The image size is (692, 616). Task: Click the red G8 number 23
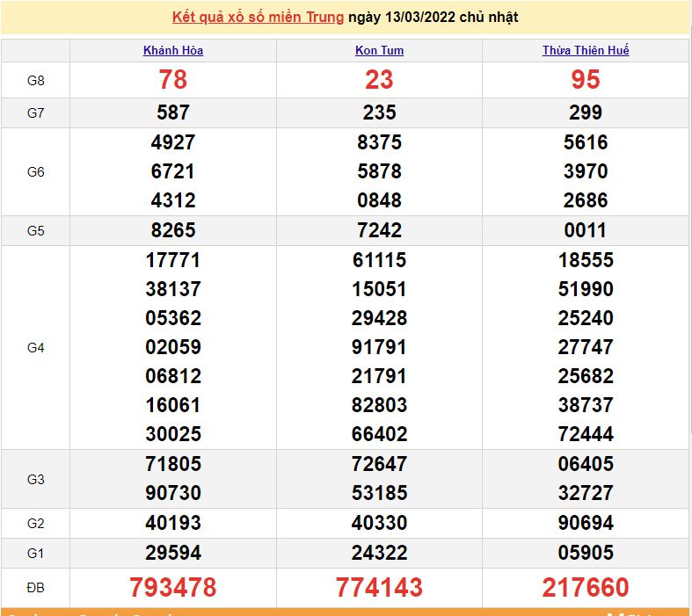click(379, 80)
